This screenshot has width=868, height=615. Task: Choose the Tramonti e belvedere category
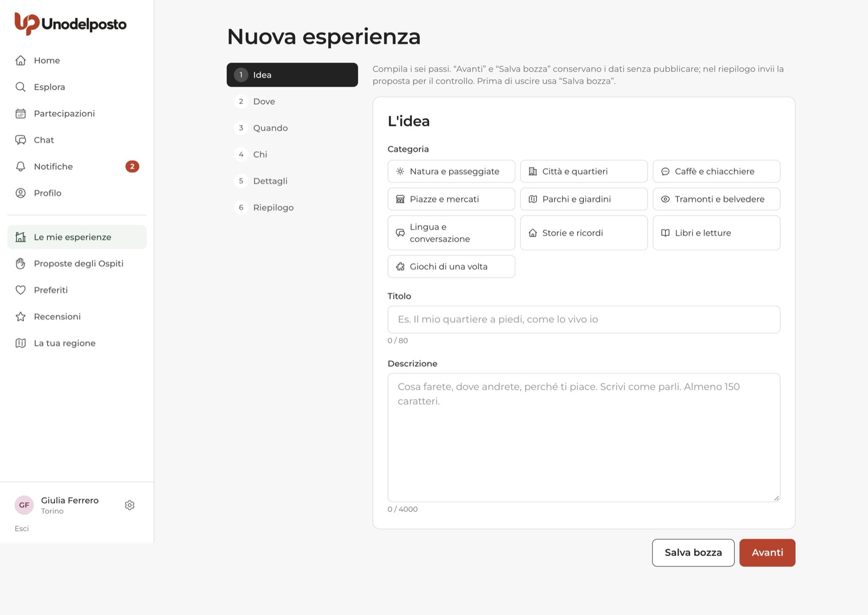coord(716,199)
